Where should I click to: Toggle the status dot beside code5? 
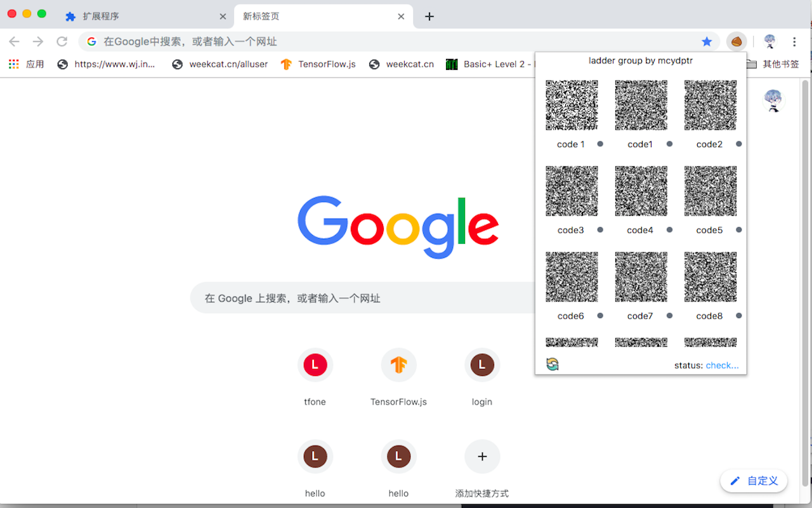738,230
